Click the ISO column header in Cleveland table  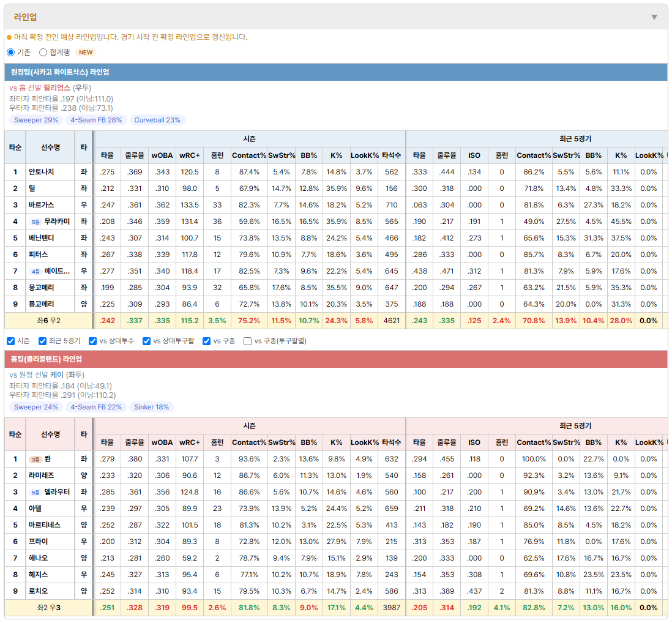(x=474, y=442)
